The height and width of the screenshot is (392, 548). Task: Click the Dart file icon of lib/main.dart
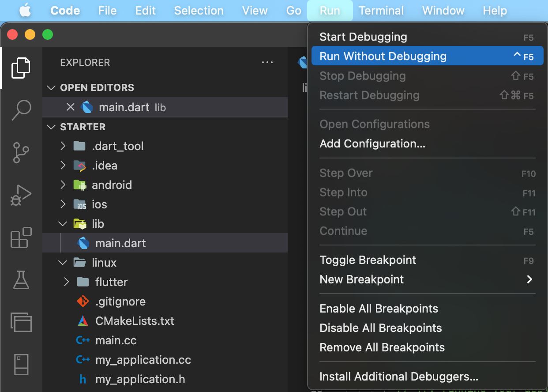pos(83,243)
